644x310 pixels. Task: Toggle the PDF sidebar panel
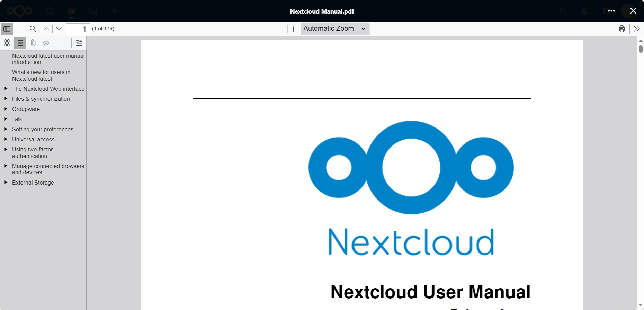(7, 29)
